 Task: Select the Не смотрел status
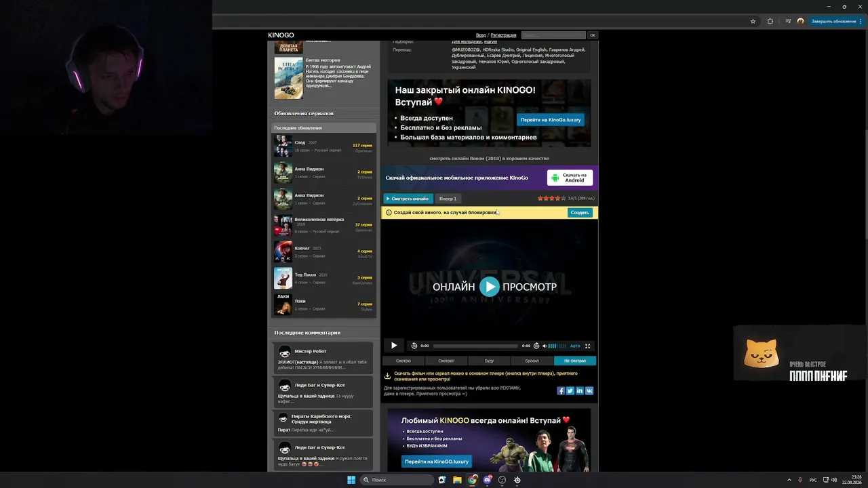coord(575,361)
